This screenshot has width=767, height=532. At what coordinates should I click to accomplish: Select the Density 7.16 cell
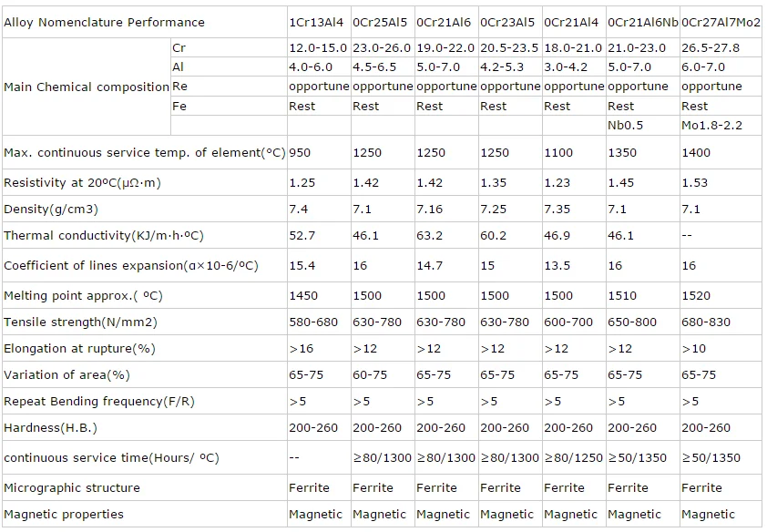pyautogui.click(x=429, y=210)
